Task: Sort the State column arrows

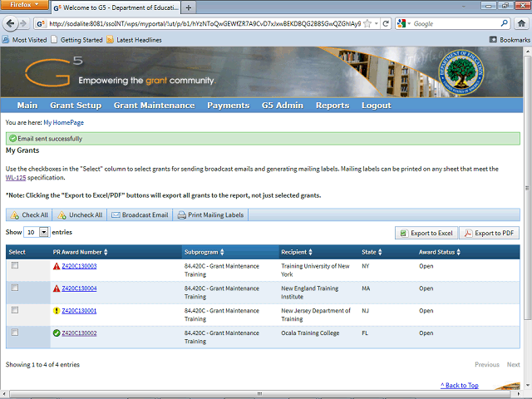Action: [380, 252]
